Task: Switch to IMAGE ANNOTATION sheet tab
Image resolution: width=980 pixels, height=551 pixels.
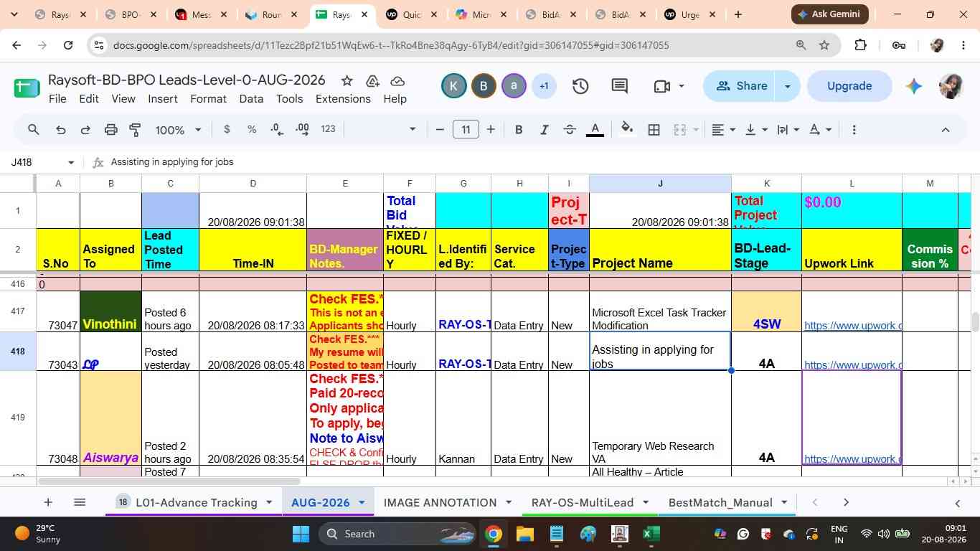Action: (440, 502)
